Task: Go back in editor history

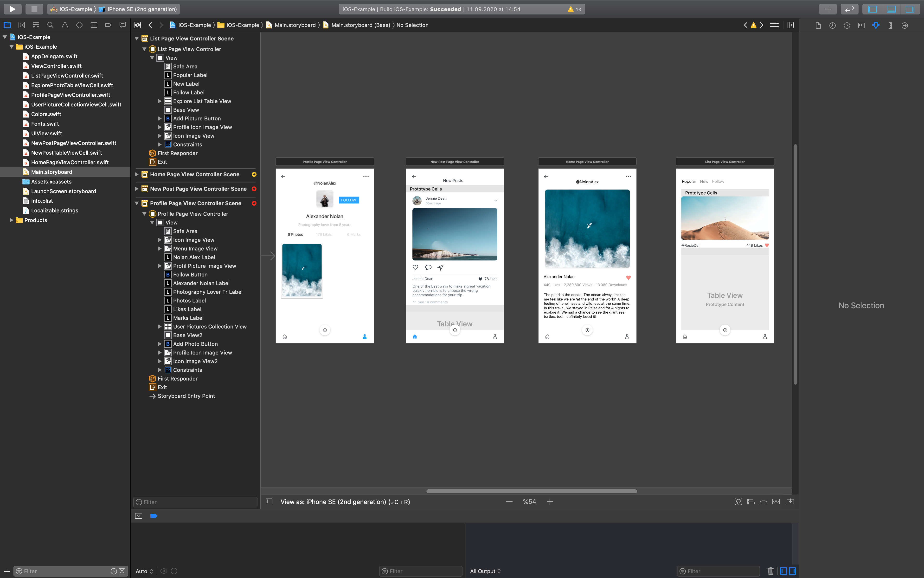Action: pyautogui.click(x=150, y=25)
